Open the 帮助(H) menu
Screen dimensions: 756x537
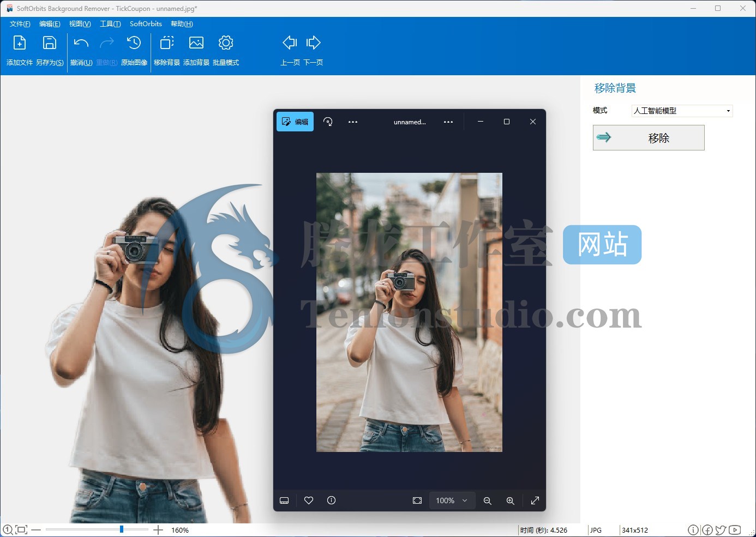click(182, 24)
